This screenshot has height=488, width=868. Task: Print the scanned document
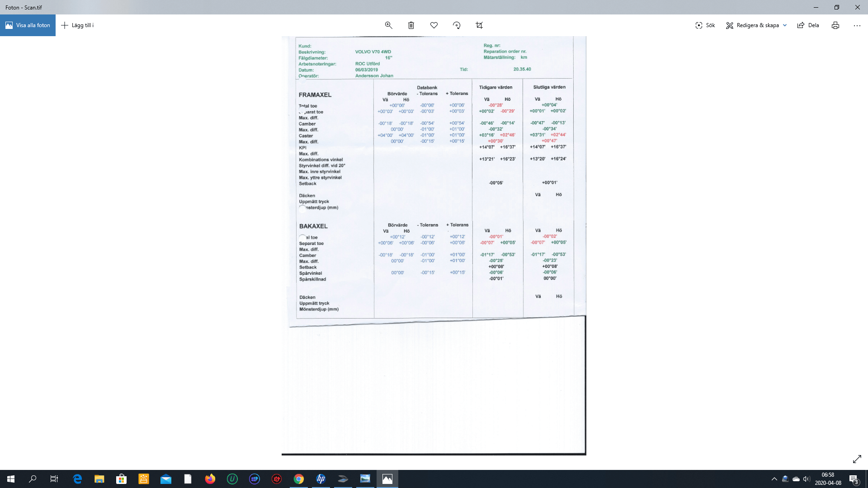point(835,25)
